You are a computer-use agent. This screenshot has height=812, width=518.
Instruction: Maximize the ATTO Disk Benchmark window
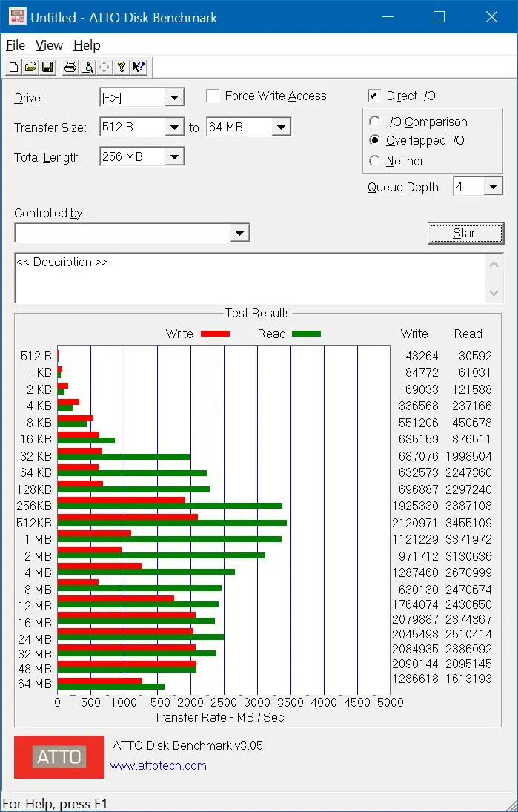tap(439, 17)
